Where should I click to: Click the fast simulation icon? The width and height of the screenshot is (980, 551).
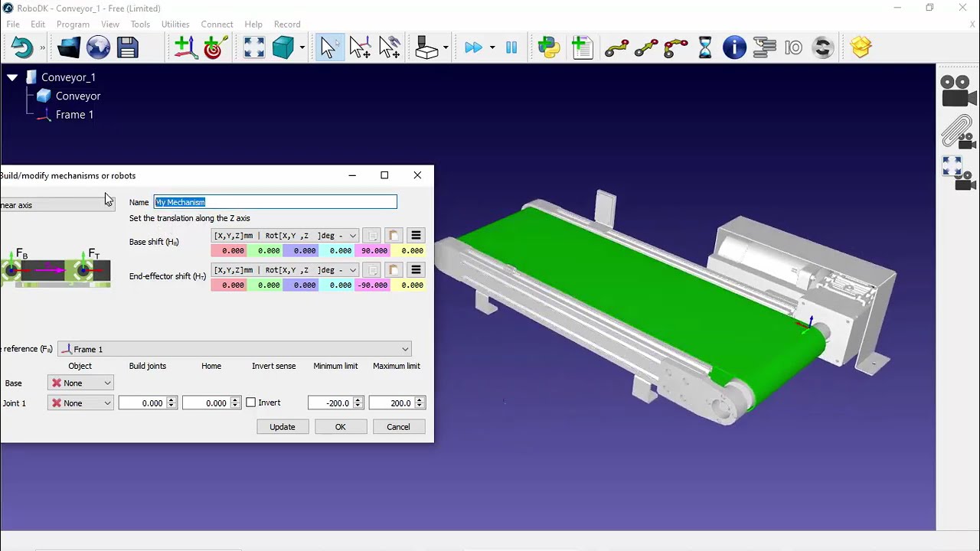(474, 47)
